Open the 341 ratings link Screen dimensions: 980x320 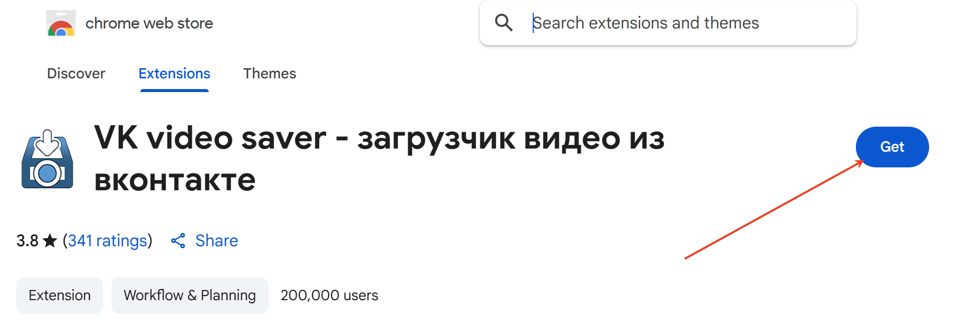click(107, 241)
